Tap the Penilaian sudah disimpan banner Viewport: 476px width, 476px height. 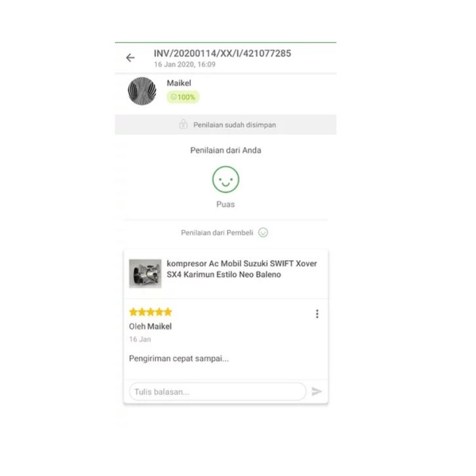(x=226, y=125)
